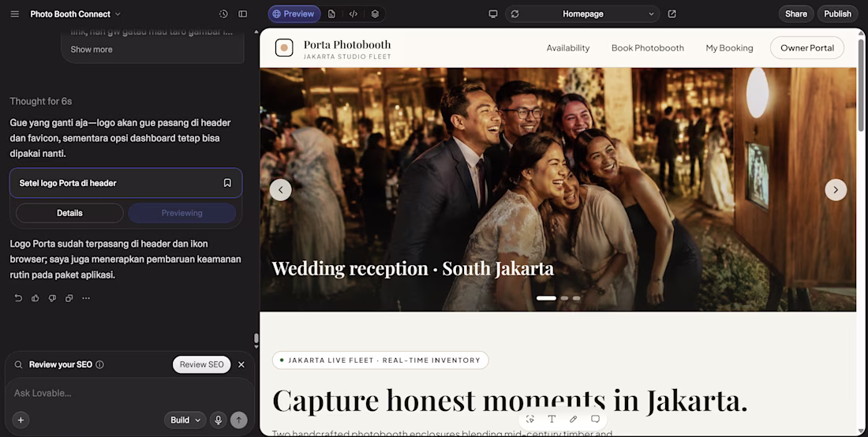Select the third carousel indicator dot
The image size is (868, 437).
pyautogui.click(x=576, y=298)
